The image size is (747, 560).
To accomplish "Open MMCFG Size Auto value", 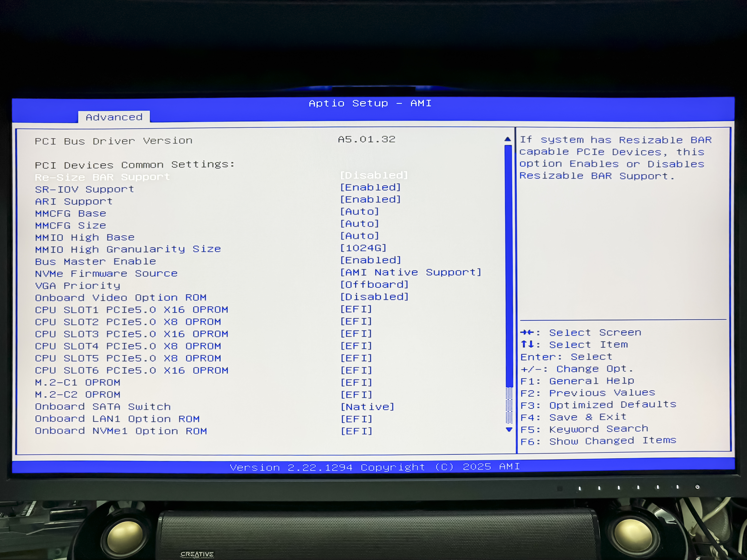I will pyautogui.click(x=359, y=224).
